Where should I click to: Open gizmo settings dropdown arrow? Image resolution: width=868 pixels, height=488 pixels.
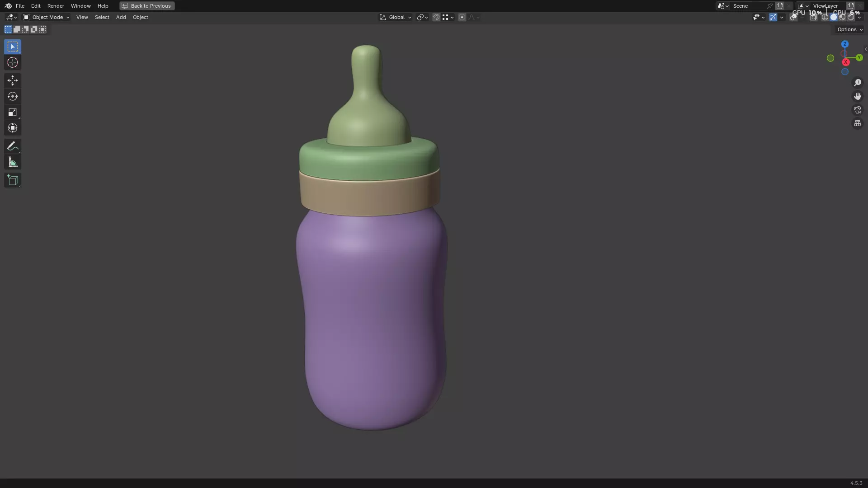(782, 17)
